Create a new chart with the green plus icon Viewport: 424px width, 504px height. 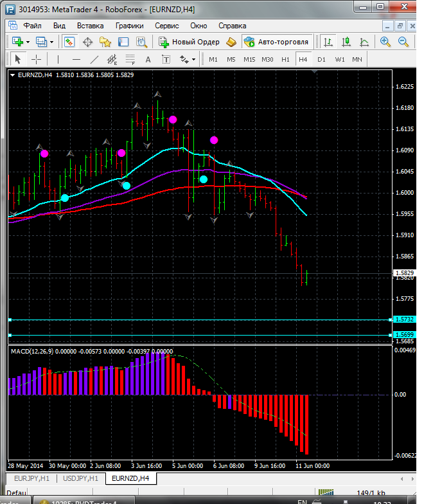18,42
